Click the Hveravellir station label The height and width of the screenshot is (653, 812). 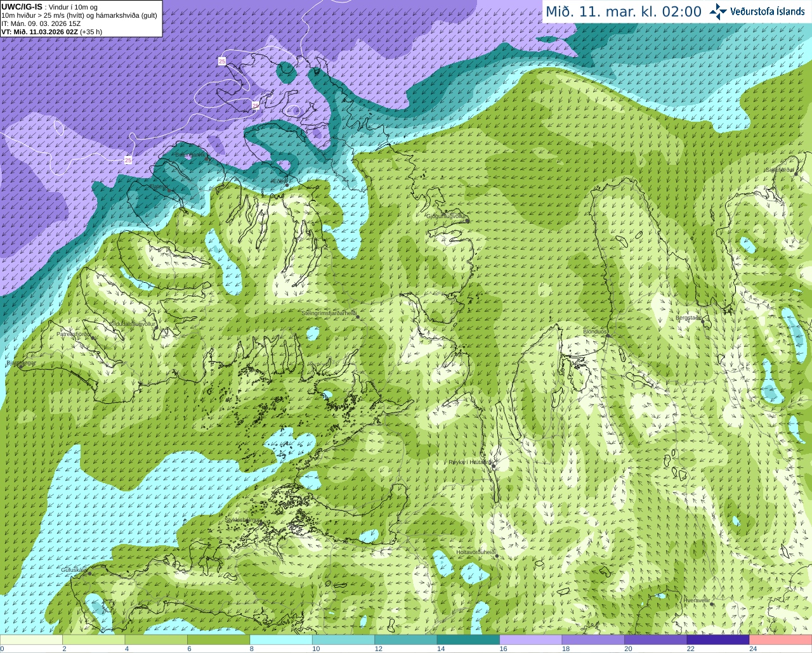point(696,600)
